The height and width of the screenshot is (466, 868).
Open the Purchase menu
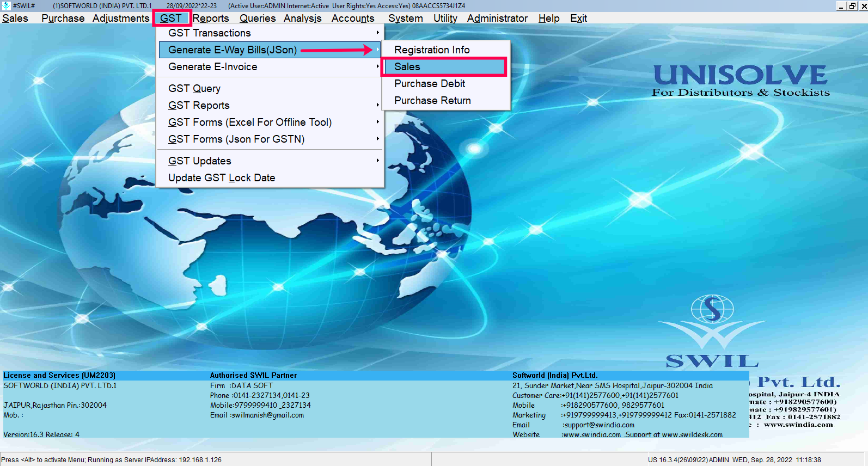[x=63, y=19]
